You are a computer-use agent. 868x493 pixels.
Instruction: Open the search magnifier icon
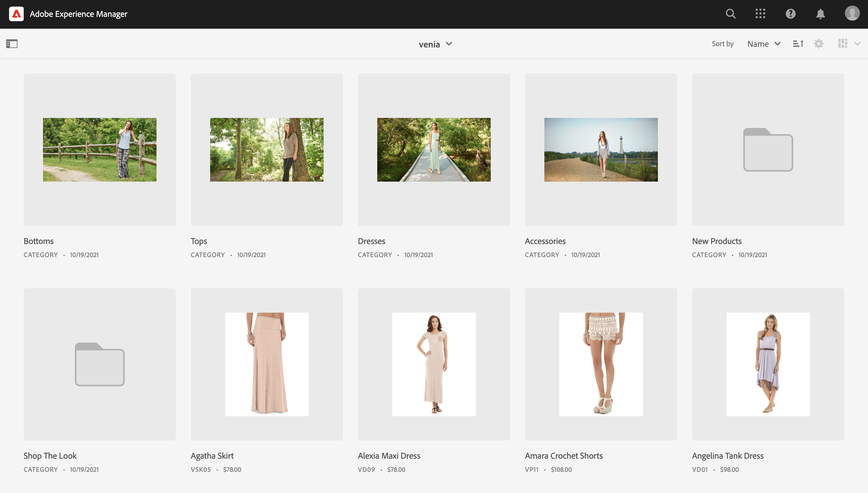(x=730, y=14)
